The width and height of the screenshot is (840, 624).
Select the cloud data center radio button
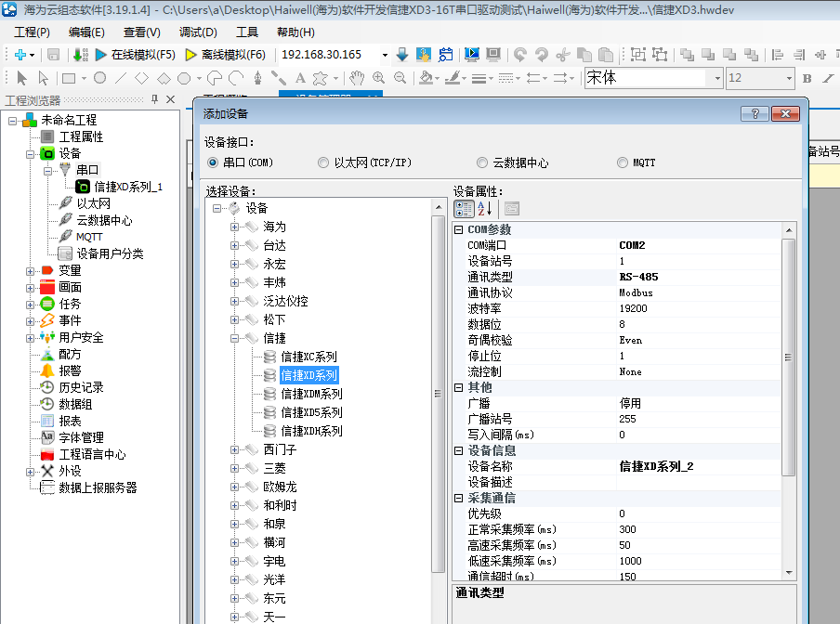tap(482, 162)
